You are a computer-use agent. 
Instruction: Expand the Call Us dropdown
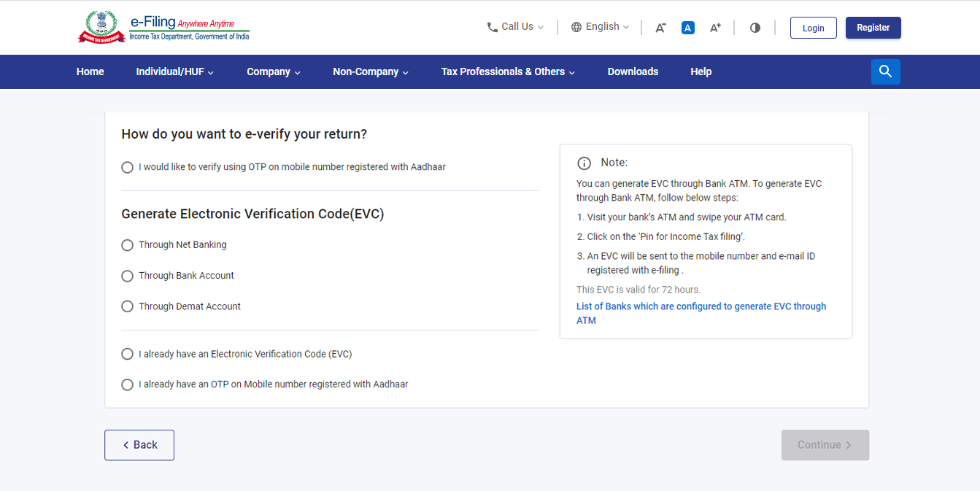[515, 26]
